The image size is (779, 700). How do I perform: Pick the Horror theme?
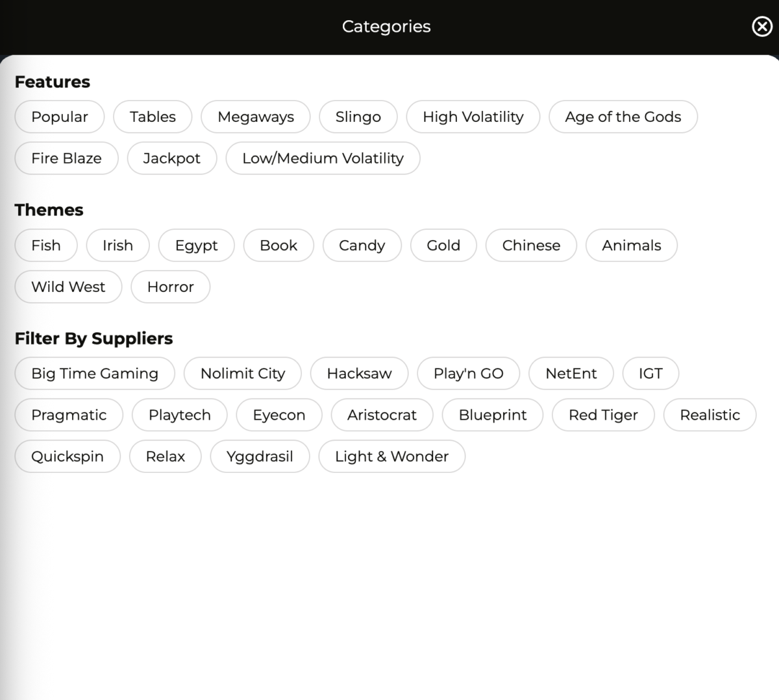coord(170,287)
